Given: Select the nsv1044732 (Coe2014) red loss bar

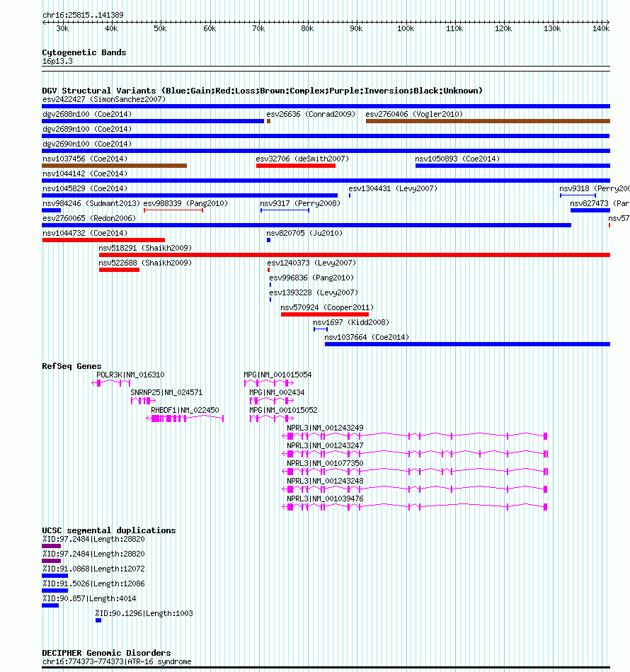Looking at the screenshot, I should pyautogui.click(x=103, y=240).
